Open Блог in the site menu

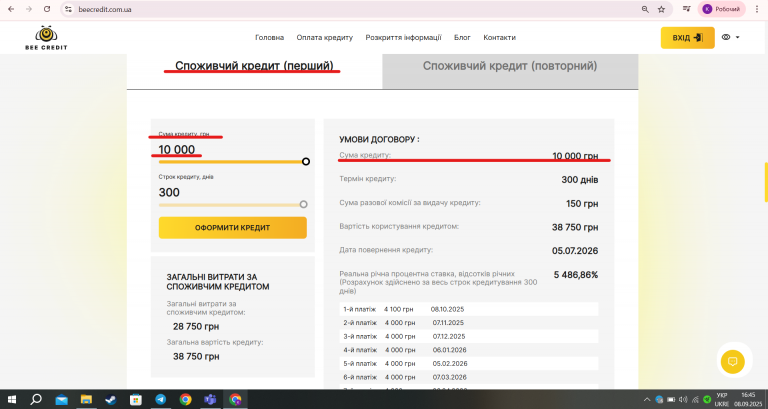(x=462, y=37)
